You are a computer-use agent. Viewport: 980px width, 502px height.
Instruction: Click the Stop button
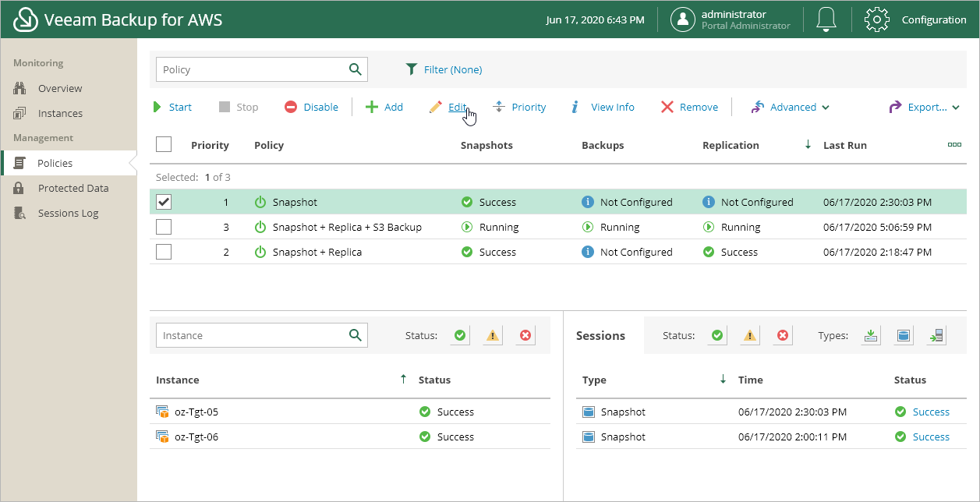(239, 107)
